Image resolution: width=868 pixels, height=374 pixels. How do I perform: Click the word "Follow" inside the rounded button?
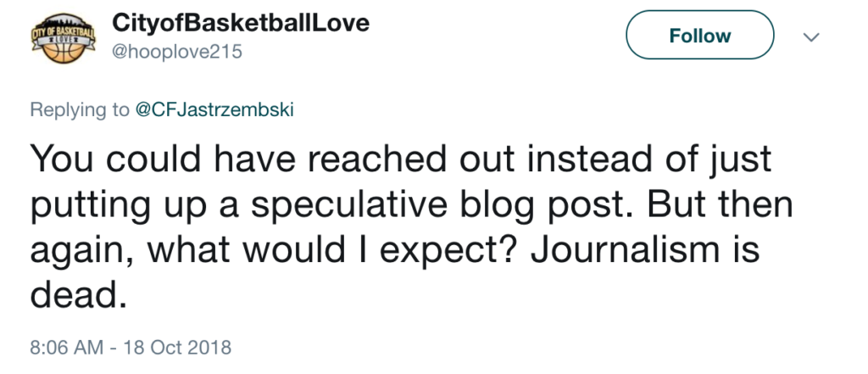coord(699,36)
